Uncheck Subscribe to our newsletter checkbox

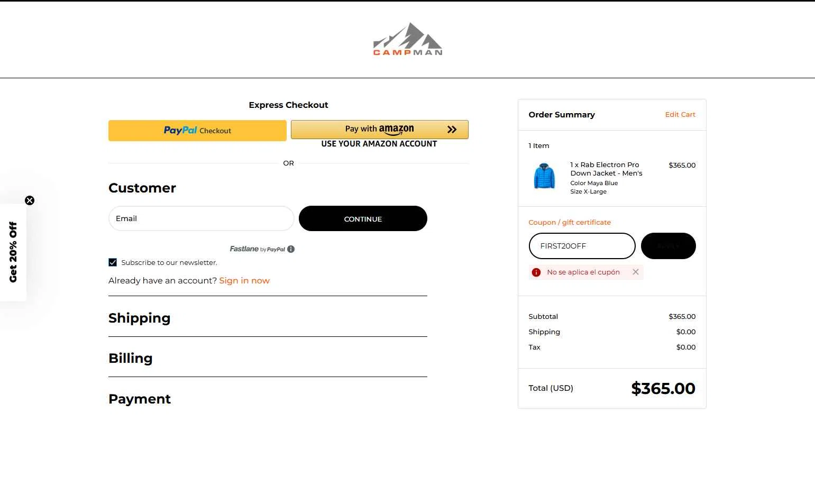[x=113, y=262]
